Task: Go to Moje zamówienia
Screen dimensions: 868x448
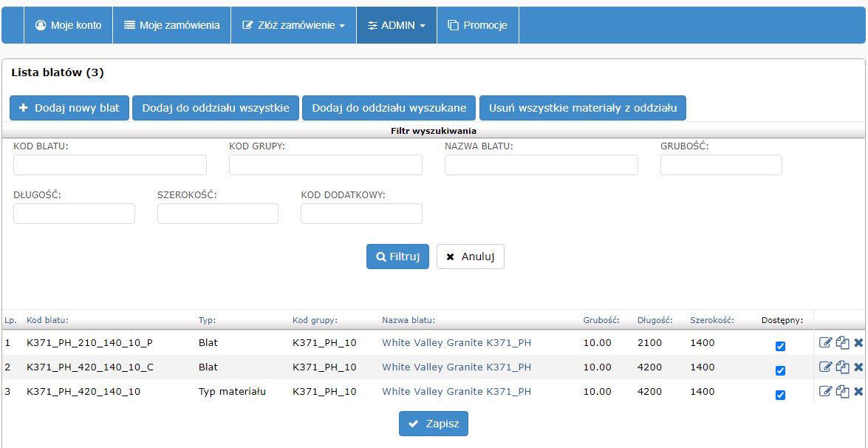Action: click(x=171, y=25)
